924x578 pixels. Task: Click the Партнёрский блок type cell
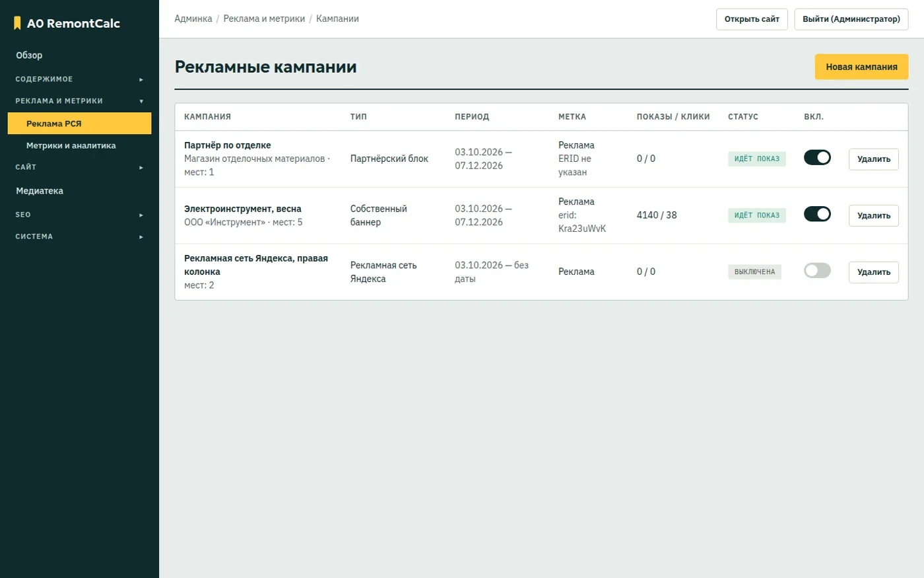click(x=389, y=159)
